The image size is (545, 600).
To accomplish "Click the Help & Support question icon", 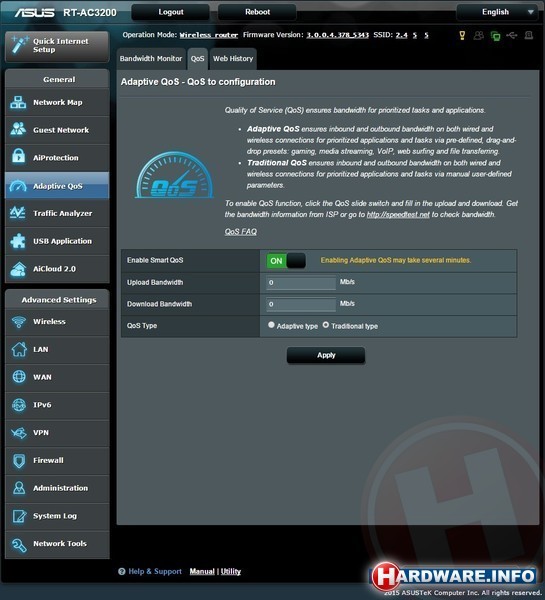I will tap(122, 571).
